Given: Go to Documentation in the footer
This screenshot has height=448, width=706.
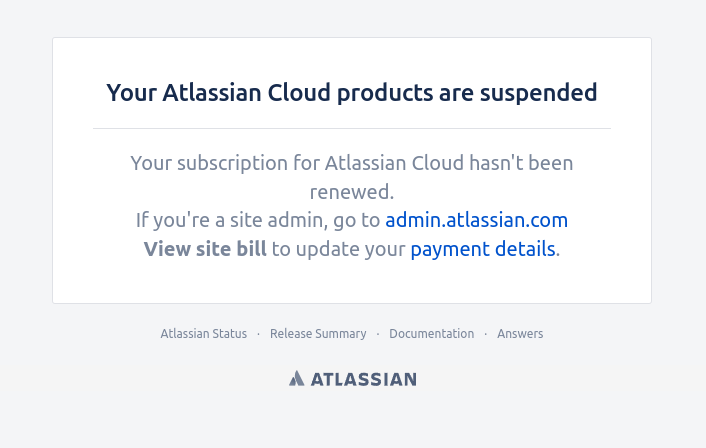Looking at the screenshot, I should [431, 334].
